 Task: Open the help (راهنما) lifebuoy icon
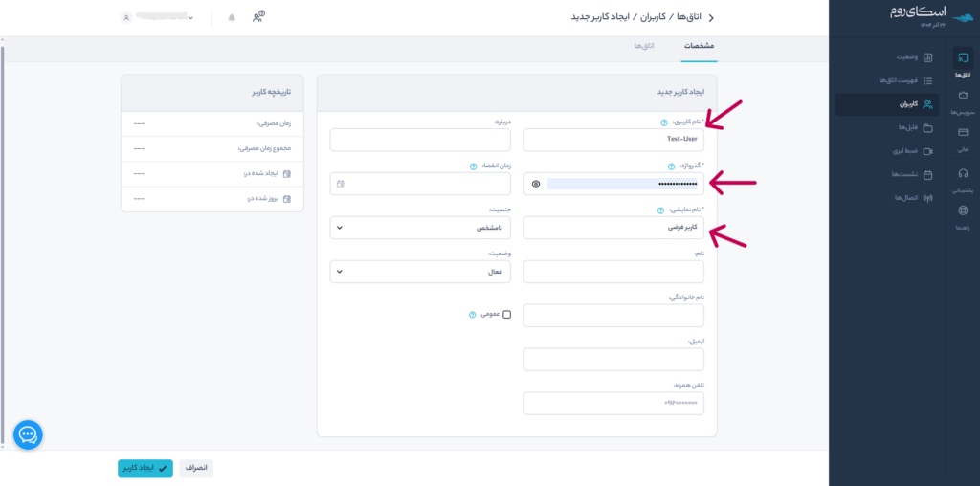click(x=963, y=211)
